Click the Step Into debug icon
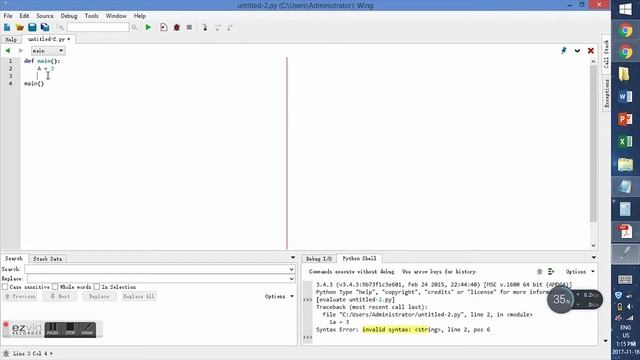Image resolution: width=640 pixels, height=360 pixels. point(205,27)
